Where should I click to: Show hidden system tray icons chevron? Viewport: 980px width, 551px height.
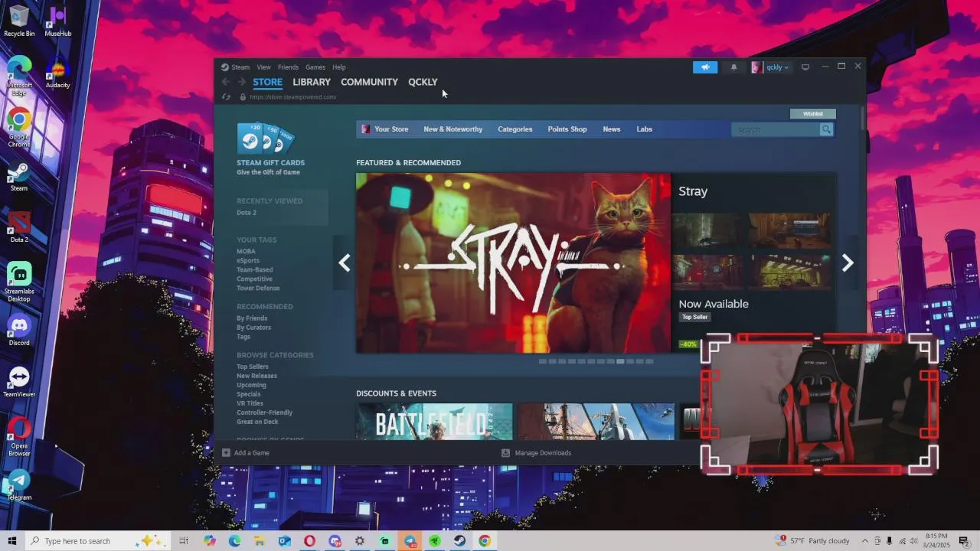tap(865, 541)
